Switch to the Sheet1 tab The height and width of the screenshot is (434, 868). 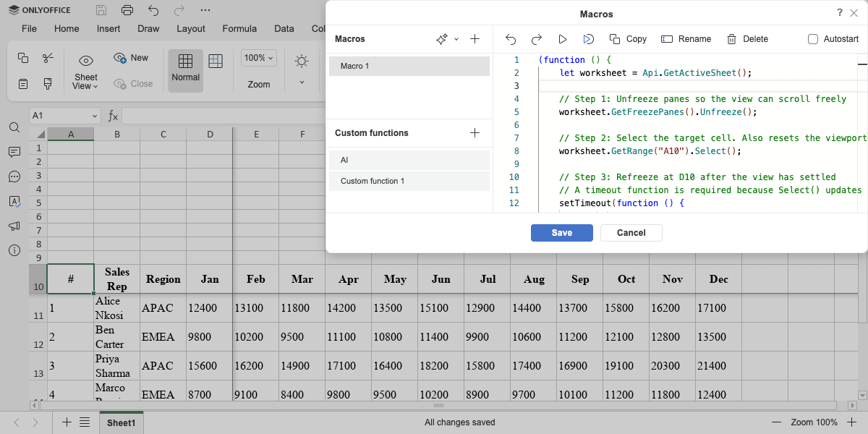pyautogui.click(x=122, y=422)
